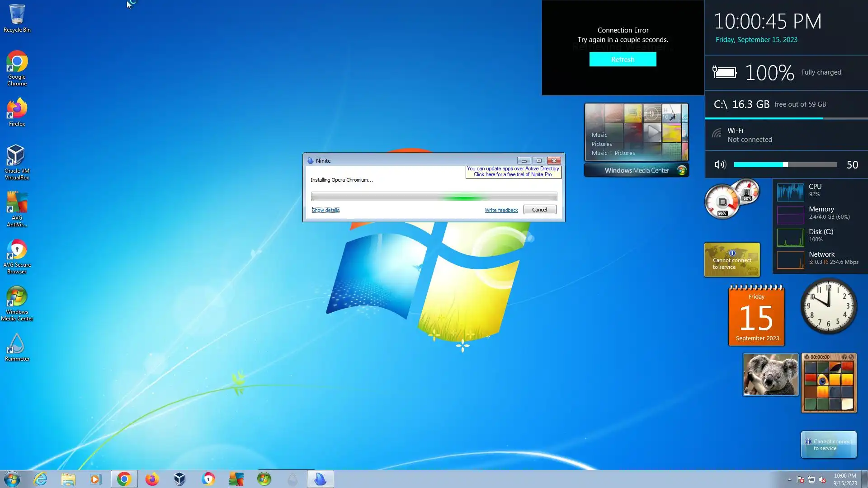Expand Show details in Ninite installer
Viewport: 868px width, 488px height.
[325, 210]
